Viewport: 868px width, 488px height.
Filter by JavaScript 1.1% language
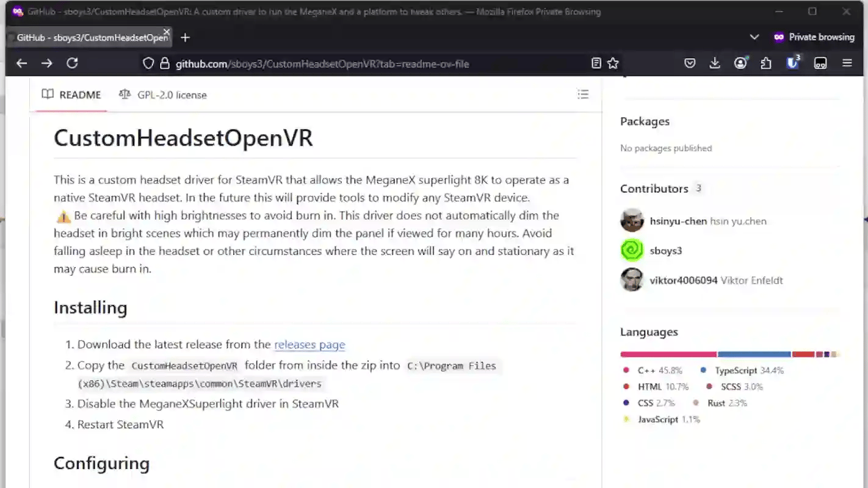click(661, 420)
